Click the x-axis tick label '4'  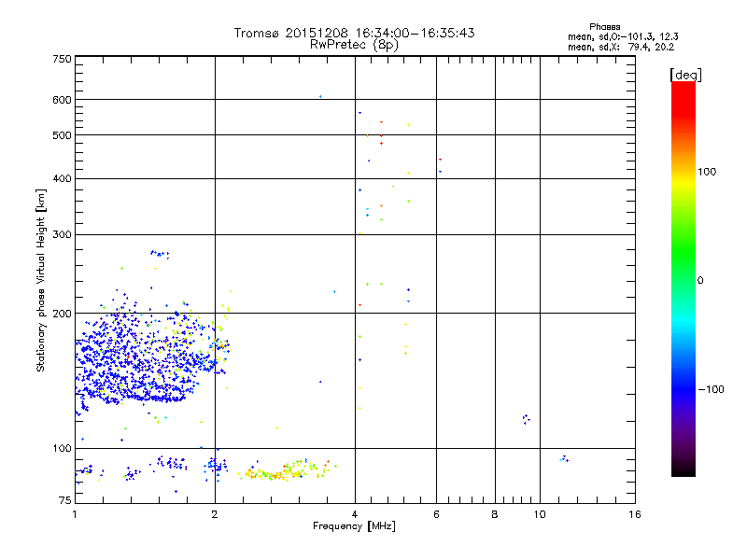click(355, 514)
